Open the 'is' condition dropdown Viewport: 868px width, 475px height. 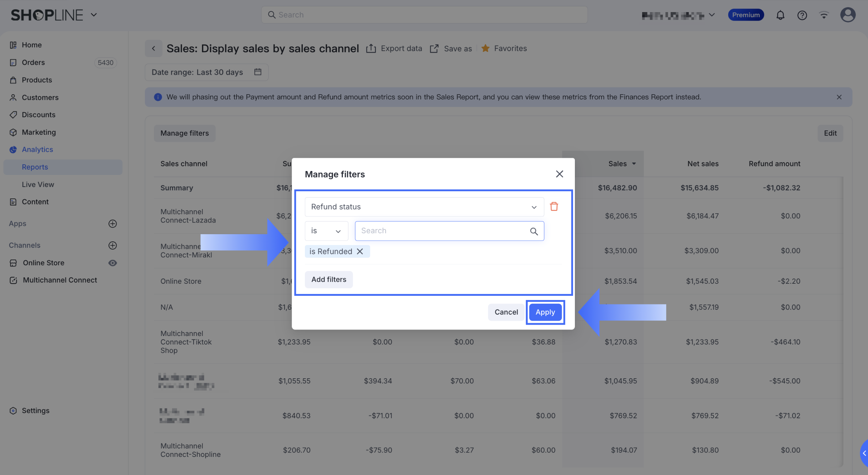[x=326, y=231]
